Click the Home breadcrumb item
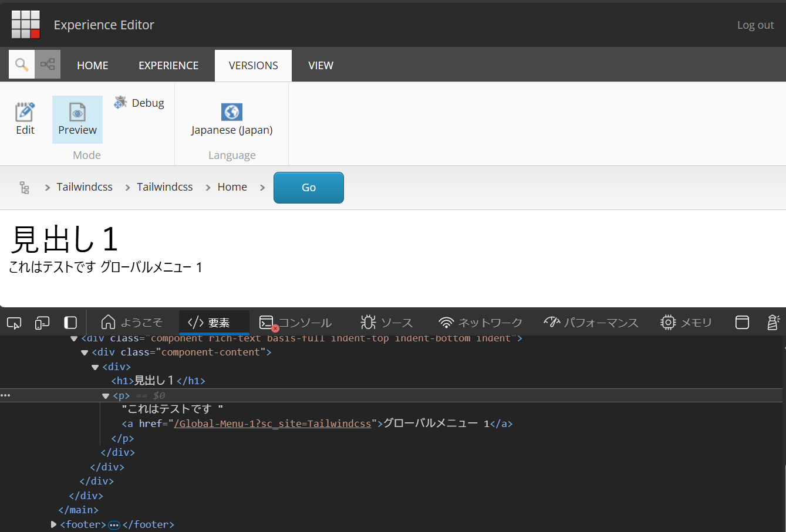Screen dimensions: 786x532 point(232,187)
